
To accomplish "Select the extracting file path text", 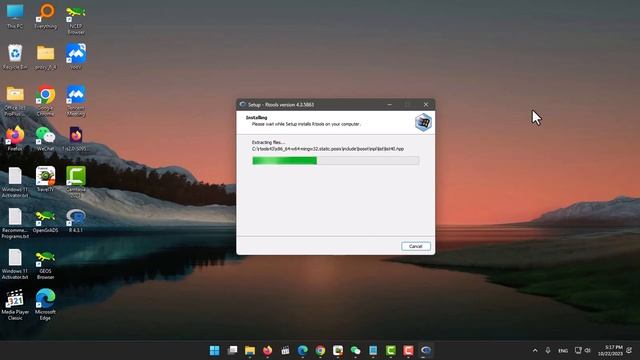I will (328, 149).
